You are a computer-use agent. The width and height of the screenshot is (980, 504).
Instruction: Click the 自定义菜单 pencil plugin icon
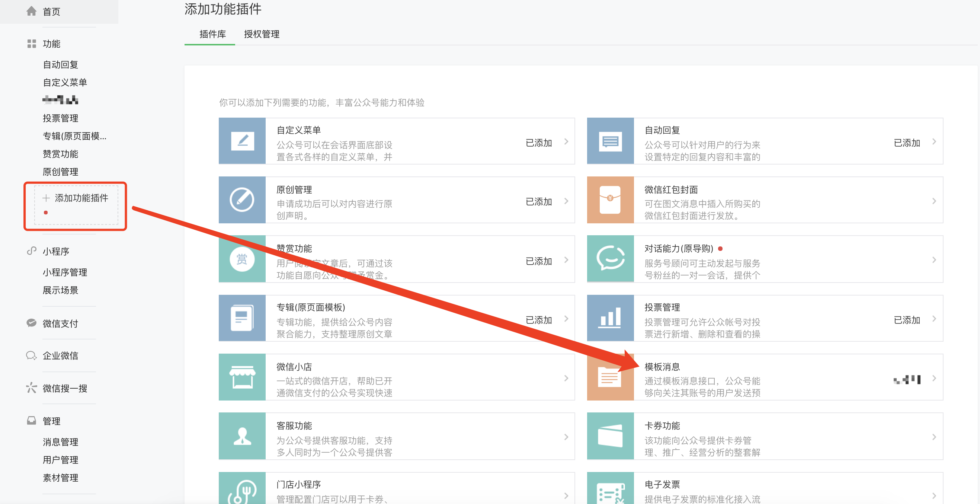[x=242, y=141]
